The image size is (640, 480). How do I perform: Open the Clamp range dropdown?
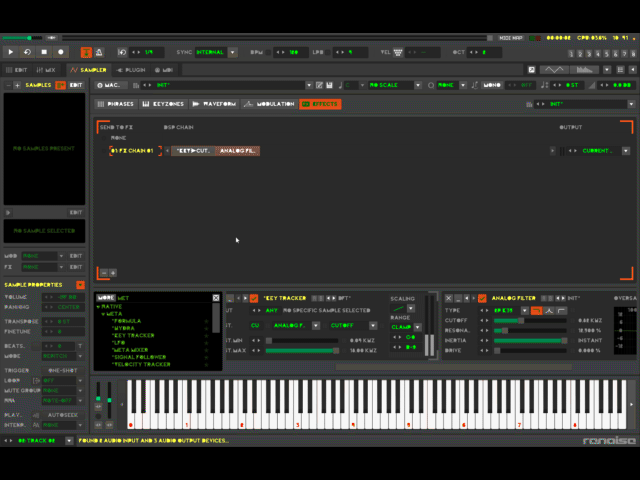[x=418, y=327]
